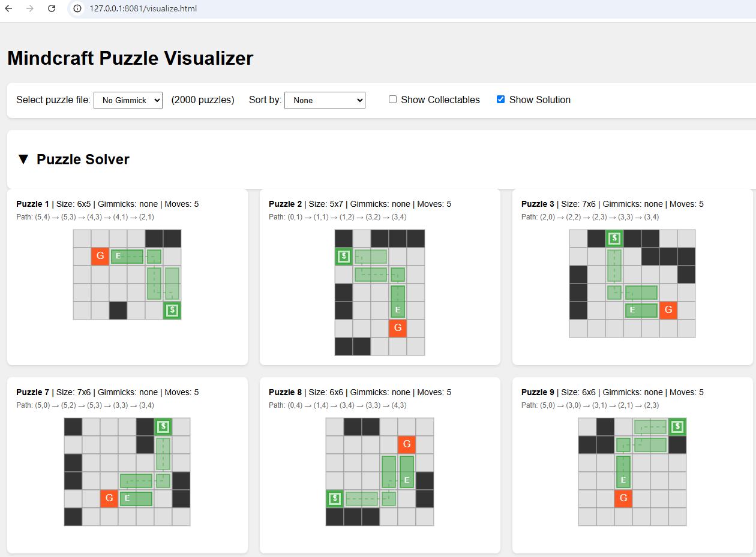The width and height of the screenshot is (756, 557).
Task: Click the orange G goal tile in Puzzle 1
Action: point(100,256)
